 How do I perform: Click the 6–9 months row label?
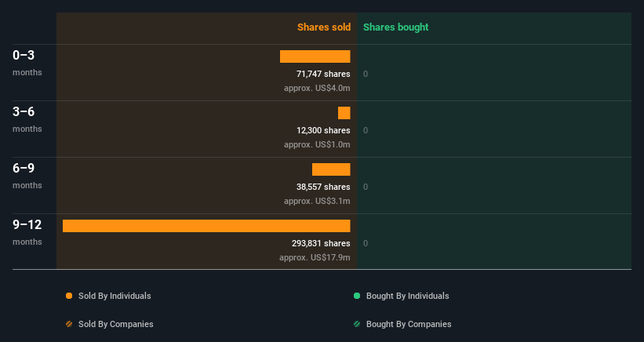27,176
